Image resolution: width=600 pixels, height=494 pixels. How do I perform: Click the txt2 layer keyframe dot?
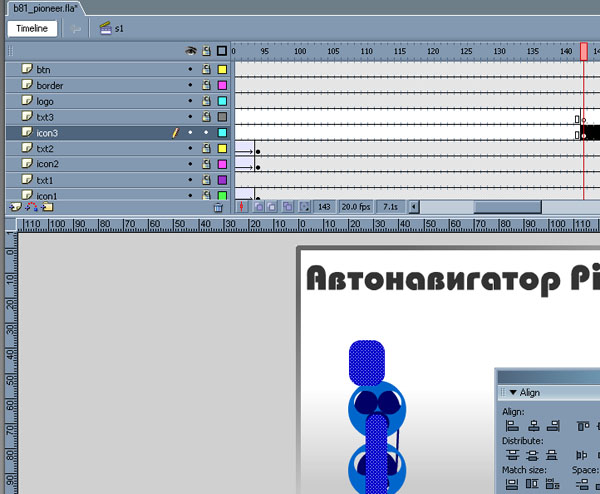tap(258, 152)
